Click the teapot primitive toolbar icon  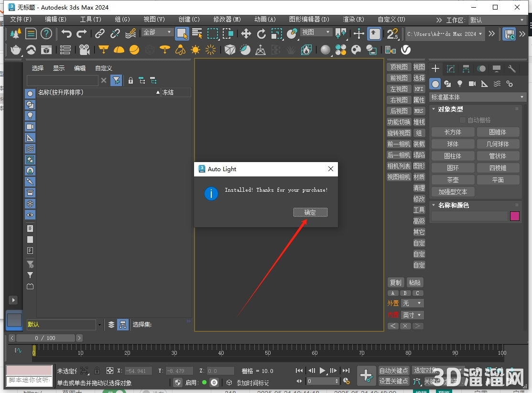(x=16, y=50)
